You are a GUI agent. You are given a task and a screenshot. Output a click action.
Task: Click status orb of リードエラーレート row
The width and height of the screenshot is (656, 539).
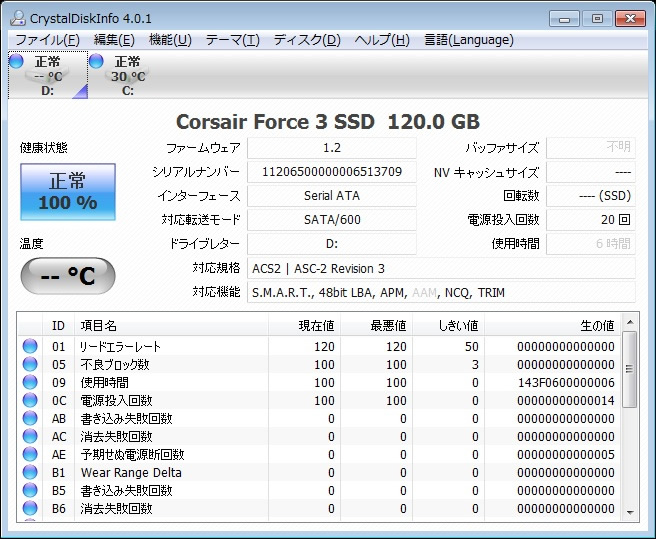tap(30, 347)
